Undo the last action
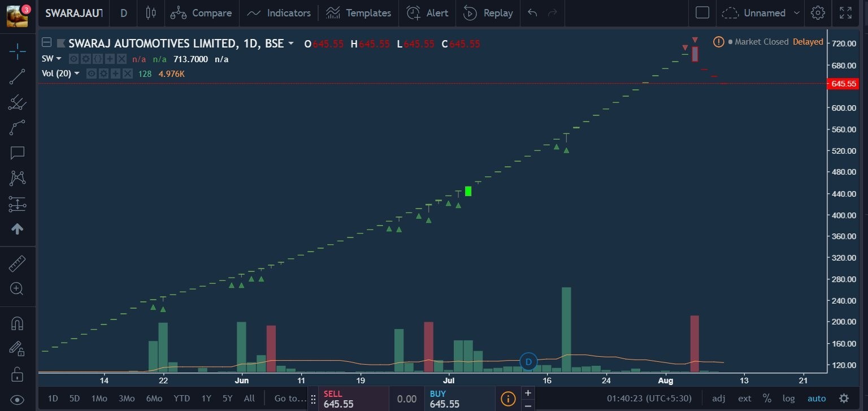Viewport: 868px width, 411px height. [x=532, y=13]
